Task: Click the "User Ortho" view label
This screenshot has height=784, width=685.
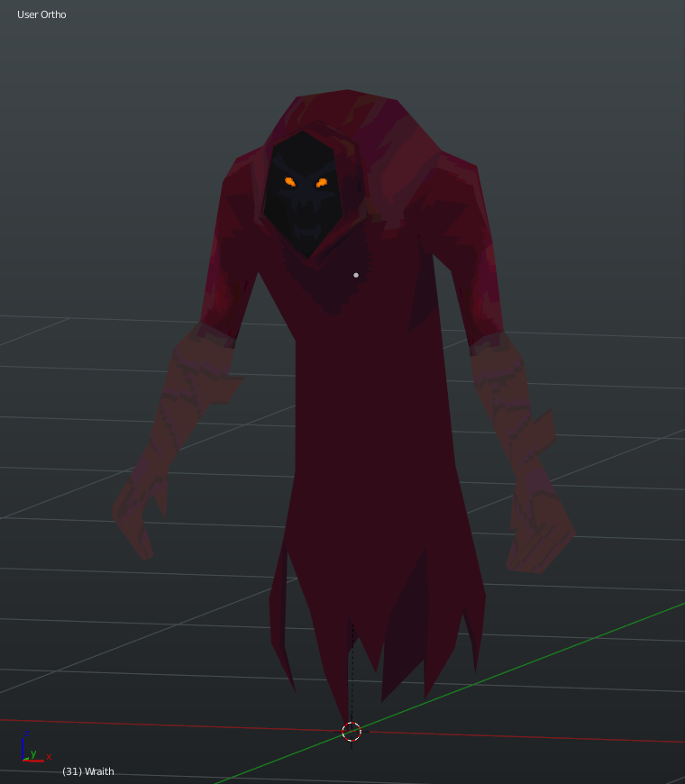Action: click(41, 14)
